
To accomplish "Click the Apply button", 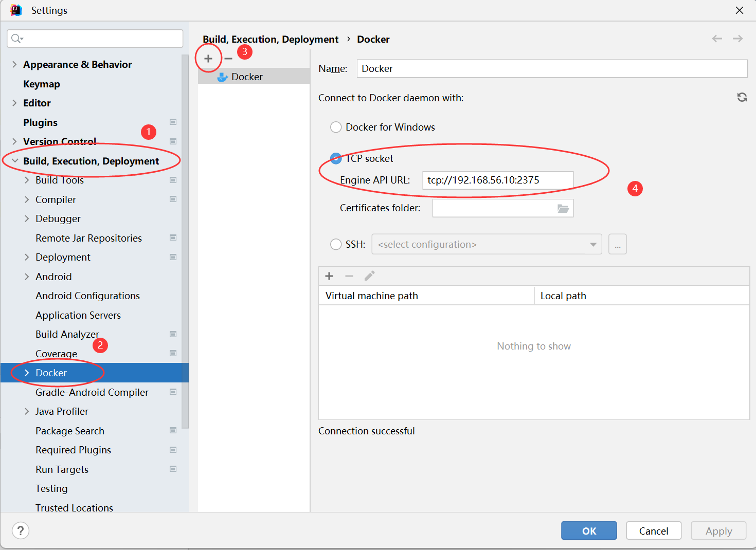I will pyautogui.click(x=718, y=530).
